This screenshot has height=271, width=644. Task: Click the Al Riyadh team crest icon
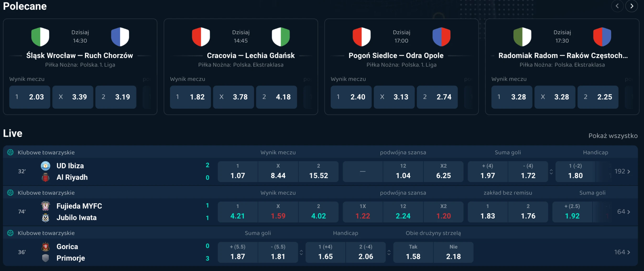click(x=45, y=177)
